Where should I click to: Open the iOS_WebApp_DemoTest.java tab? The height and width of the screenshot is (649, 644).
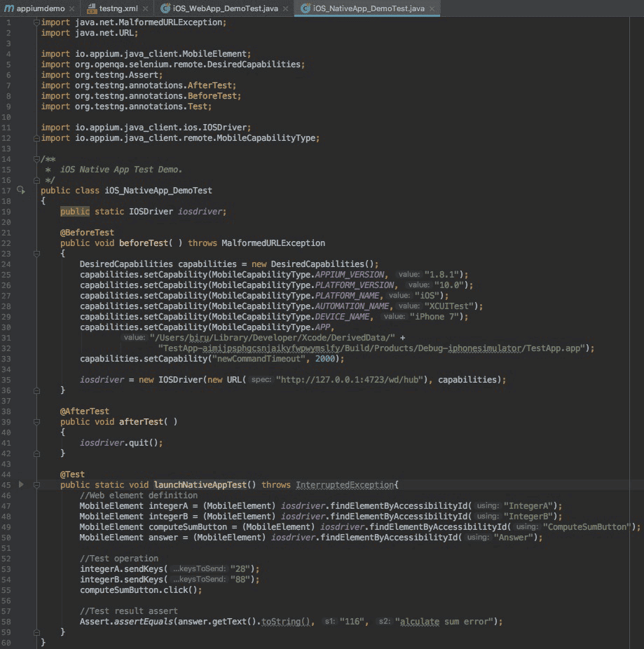pyautogui.click(x=226, y=8)
